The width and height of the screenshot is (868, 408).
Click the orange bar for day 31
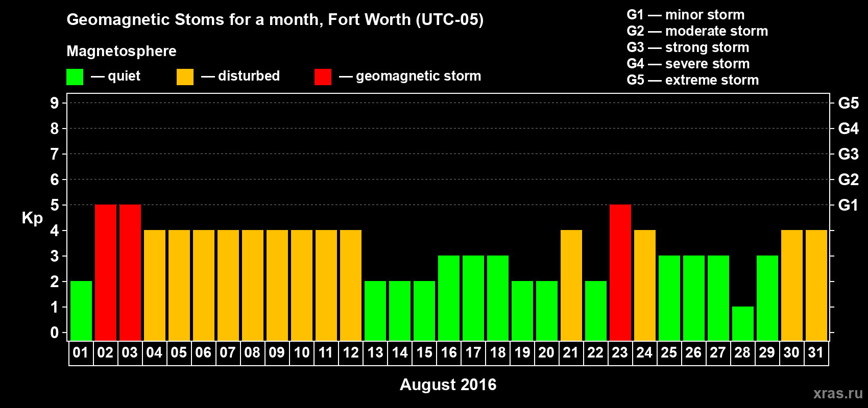click(816, 285)
